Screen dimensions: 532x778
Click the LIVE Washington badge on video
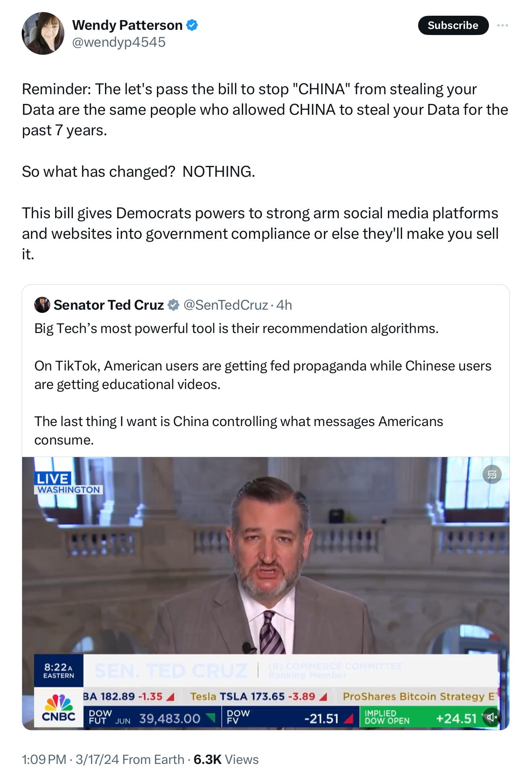coord(68,483)
